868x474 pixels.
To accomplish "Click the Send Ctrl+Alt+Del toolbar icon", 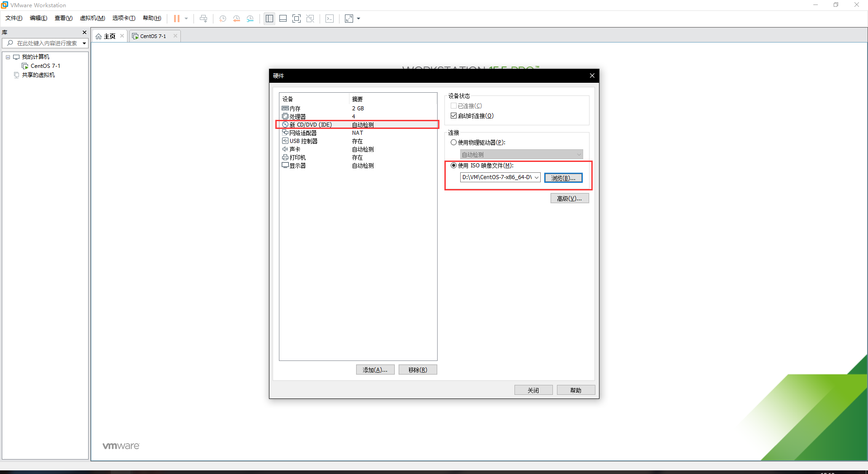I will coord(203,19).
